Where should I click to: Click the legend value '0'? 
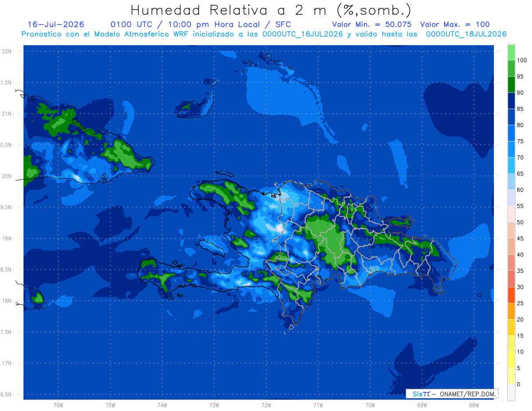[x=519, y=384]
